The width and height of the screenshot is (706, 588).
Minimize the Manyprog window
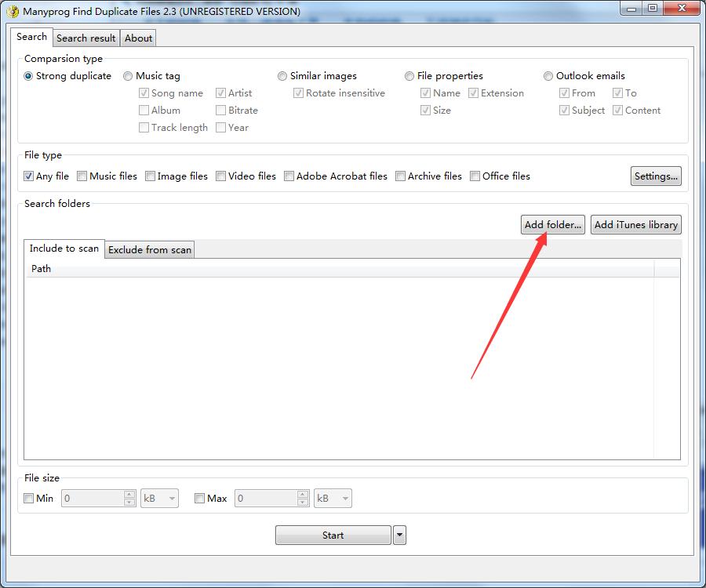(631, 8)
